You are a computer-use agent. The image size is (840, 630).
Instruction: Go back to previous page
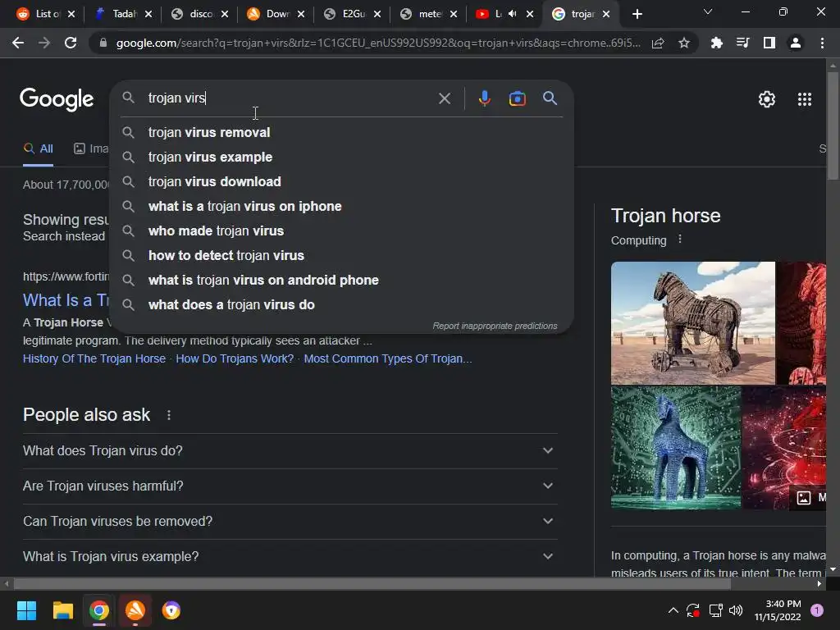coord(18,43)
